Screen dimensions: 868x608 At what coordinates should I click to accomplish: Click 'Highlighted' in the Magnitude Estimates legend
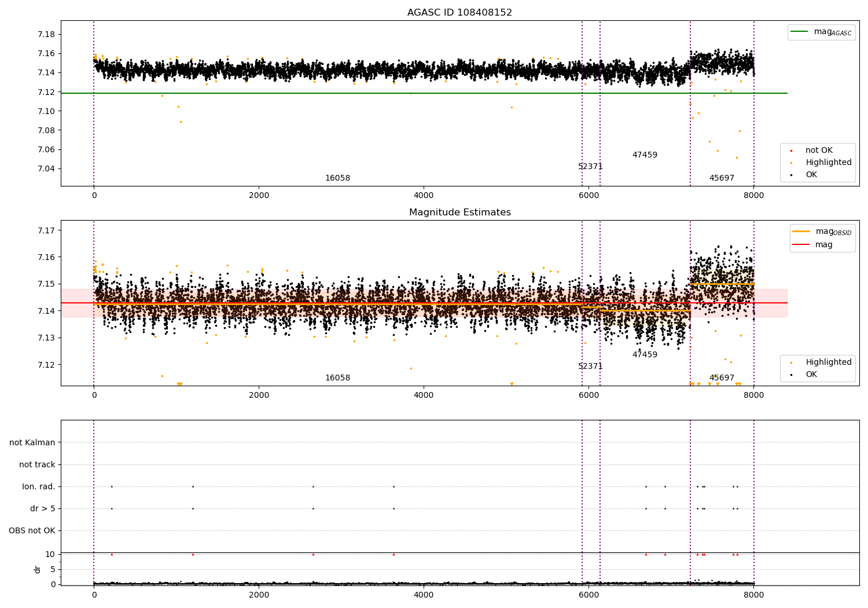[x=821, y=362]
